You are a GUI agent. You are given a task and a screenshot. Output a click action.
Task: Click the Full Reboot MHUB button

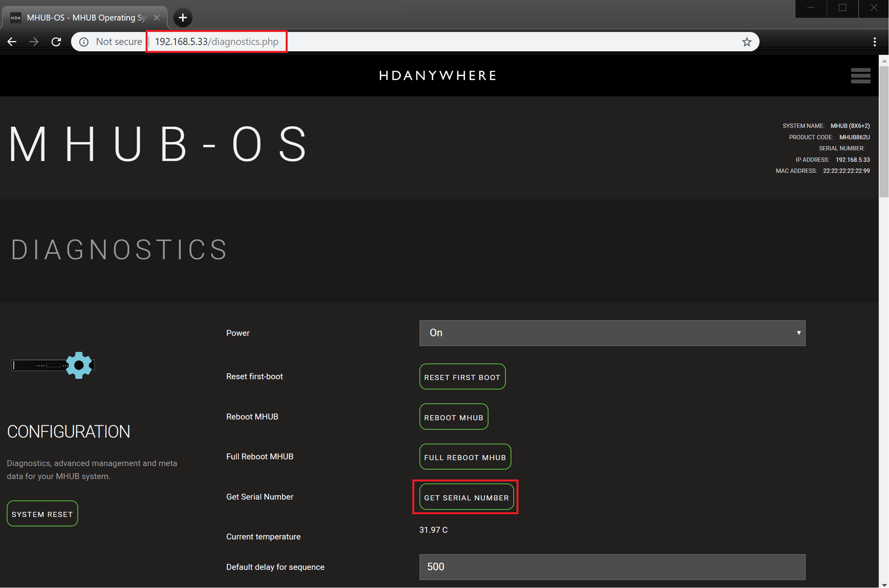465,457
